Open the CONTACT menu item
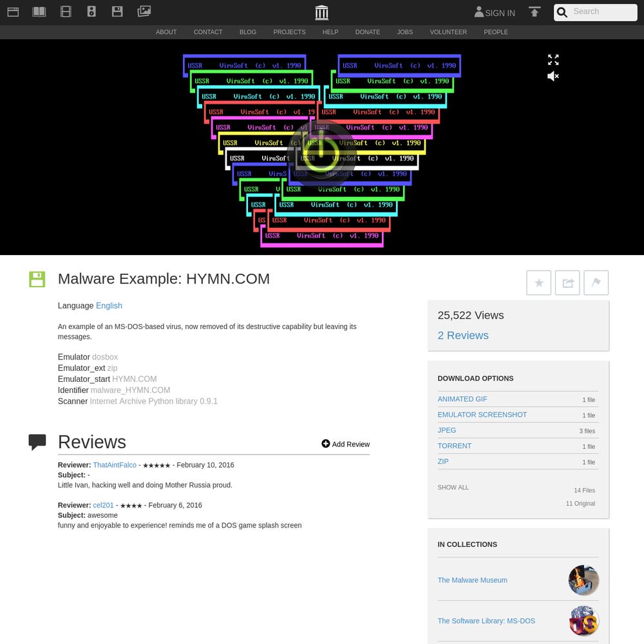Screen dimensions: 644x644 click(208, 32)
